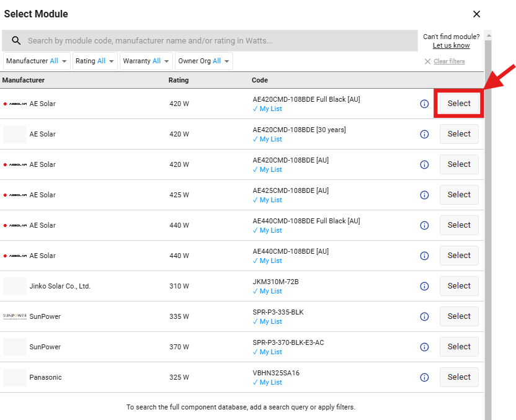View info for JKM310M-72B module
Screen dimensions: 516x420
click(424, 287)
